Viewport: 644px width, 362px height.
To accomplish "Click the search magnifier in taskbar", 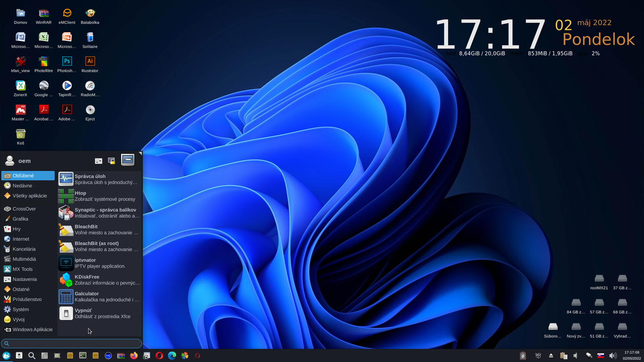I will 32,355.
